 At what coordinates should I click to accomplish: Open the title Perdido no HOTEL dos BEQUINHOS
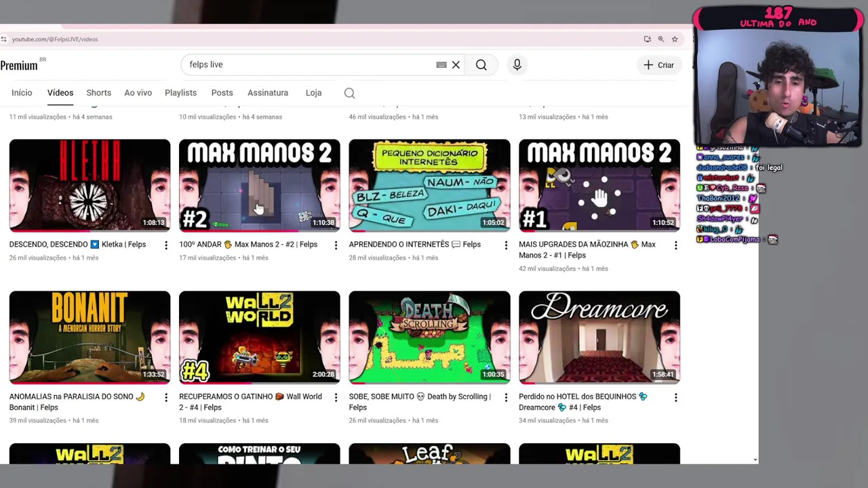click(x=583, y=402)
